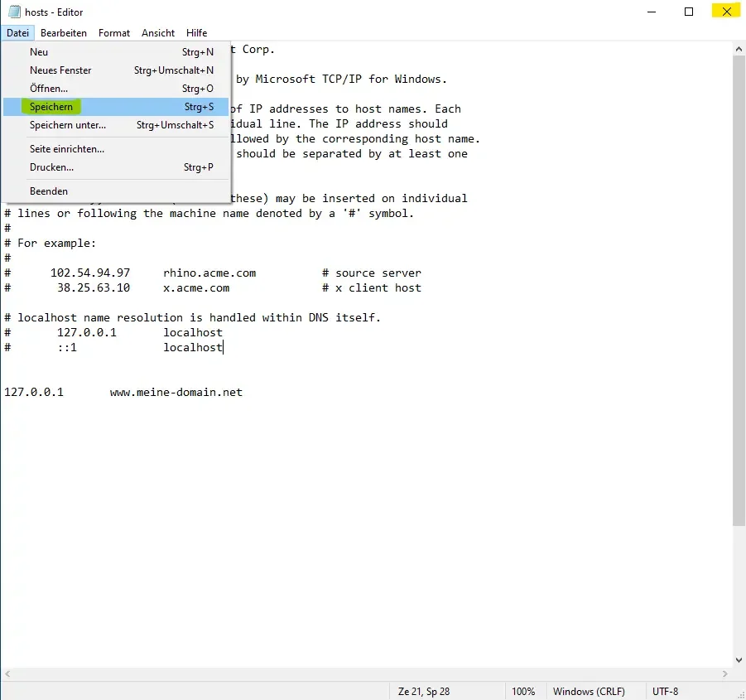
Task: Exit Notepad via the Beenden entry
Action: pyautogui.click(x=49, y=191)
